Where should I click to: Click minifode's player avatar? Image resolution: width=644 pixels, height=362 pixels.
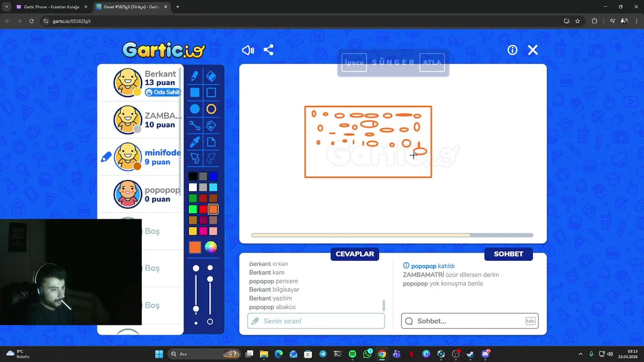click(x=128, y=157)
